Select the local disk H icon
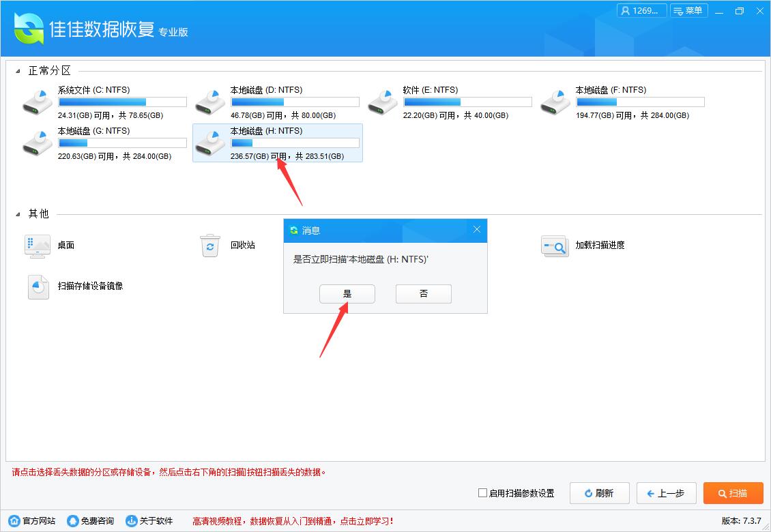The image size is (771, 532). [x=210, y=143]
